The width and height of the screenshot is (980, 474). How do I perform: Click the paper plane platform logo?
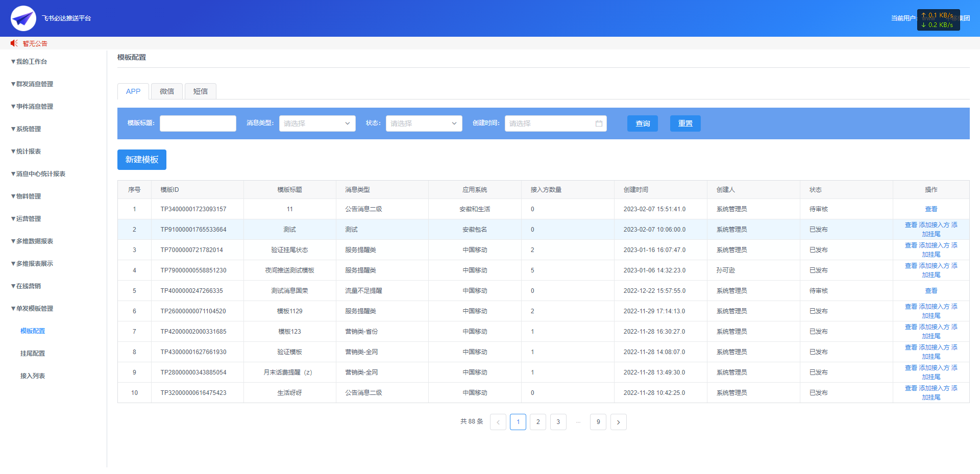pyautogui.click(x=23, y=18)
